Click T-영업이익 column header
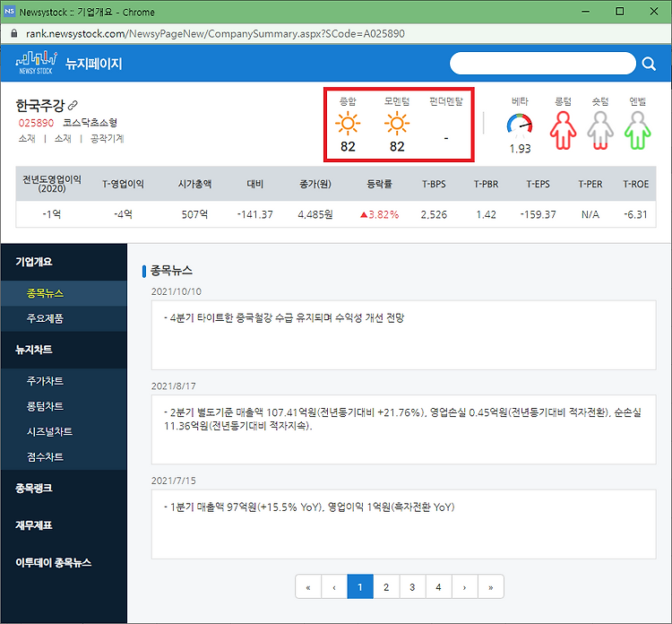This screenshot has height=624, width=672. [x=123, y=184]
